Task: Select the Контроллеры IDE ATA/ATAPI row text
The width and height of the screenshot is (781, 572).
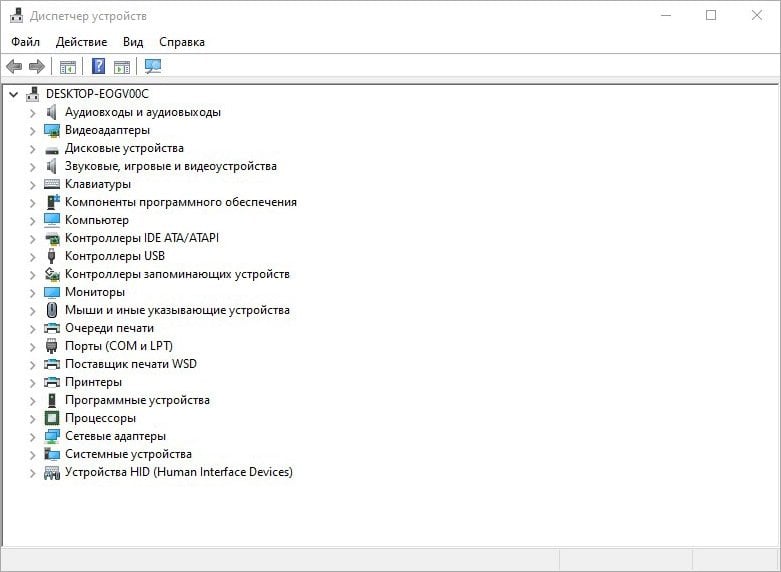Action: [142, 238]
